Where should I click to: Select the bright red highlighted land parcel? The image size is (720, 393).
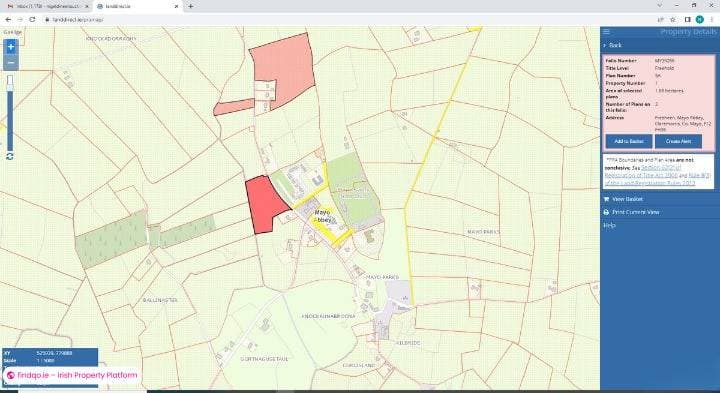tap(264, 203)
